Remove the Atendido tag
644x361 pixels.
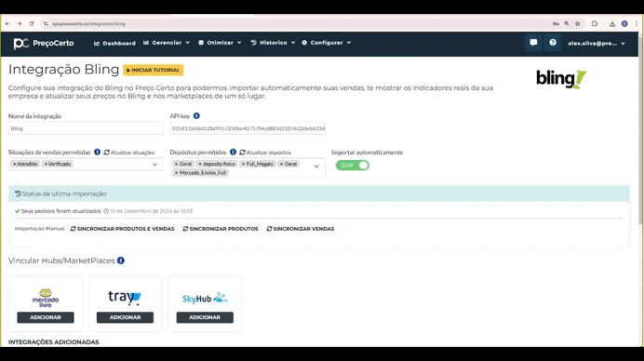click(x=14, y=164)
